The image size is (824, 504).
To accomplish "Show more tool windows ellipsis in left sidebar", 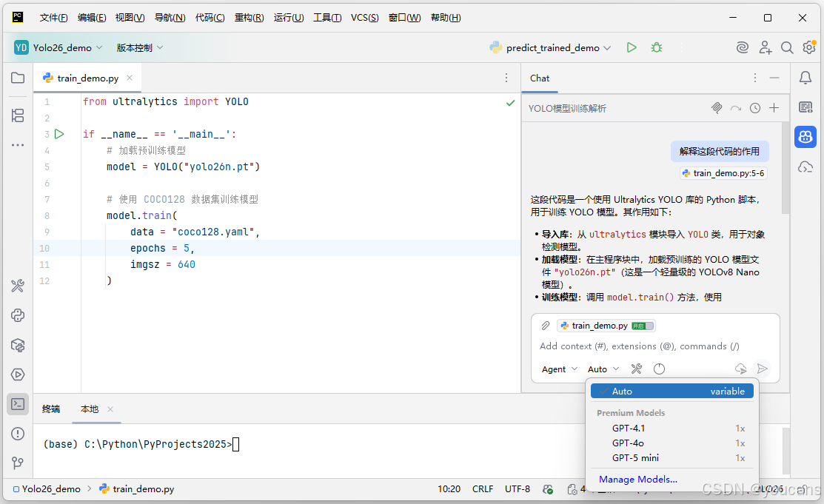I will click(18, 145).
